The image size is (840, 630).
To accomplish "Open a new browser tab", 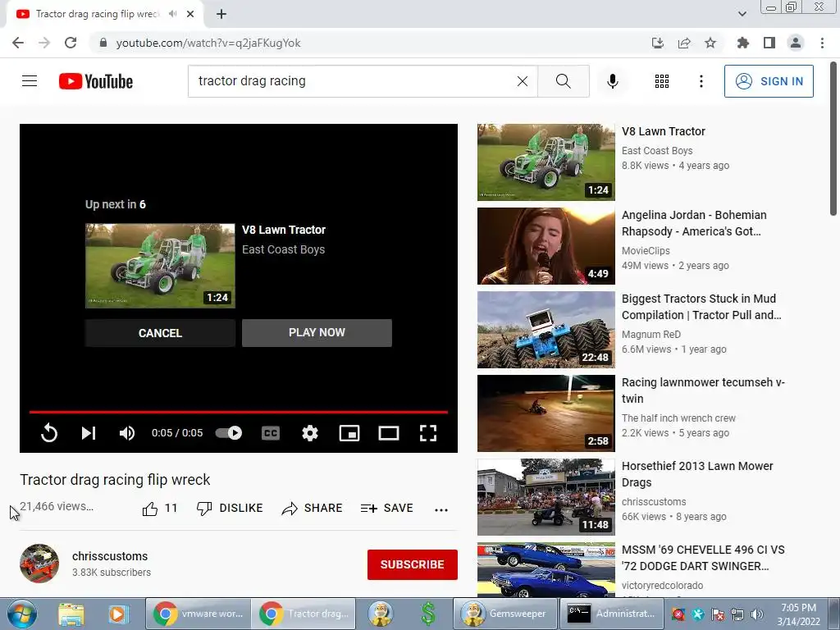I will tap(221, 14).
